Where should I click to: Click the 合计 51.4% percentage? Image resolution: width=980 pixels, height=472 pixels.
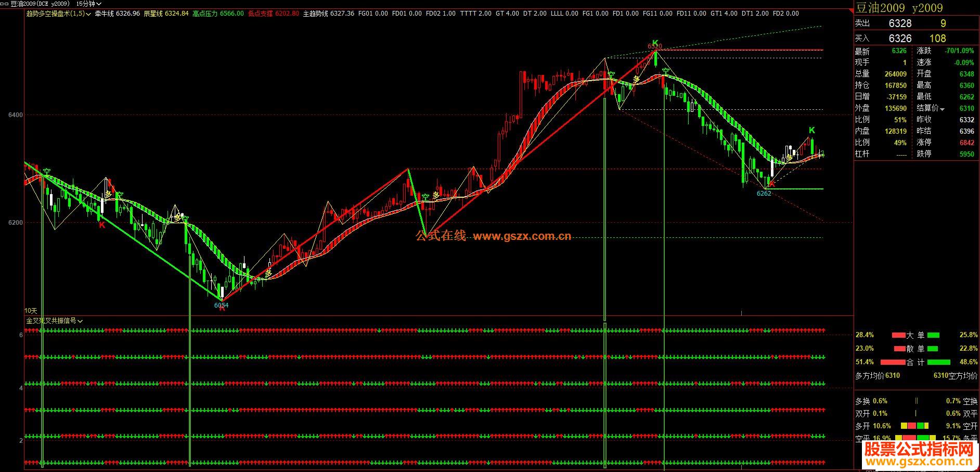[x=865, y=362]
